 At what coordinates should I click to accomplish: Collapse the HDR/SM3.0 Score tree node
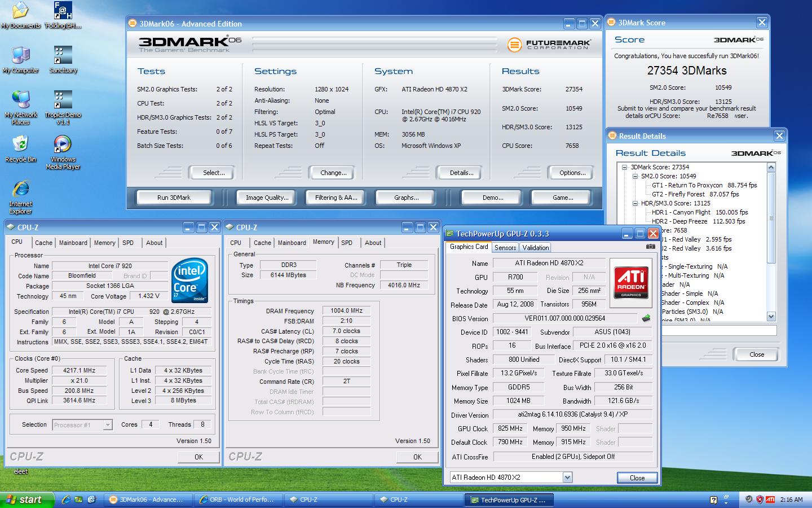[x=635, y=203]
